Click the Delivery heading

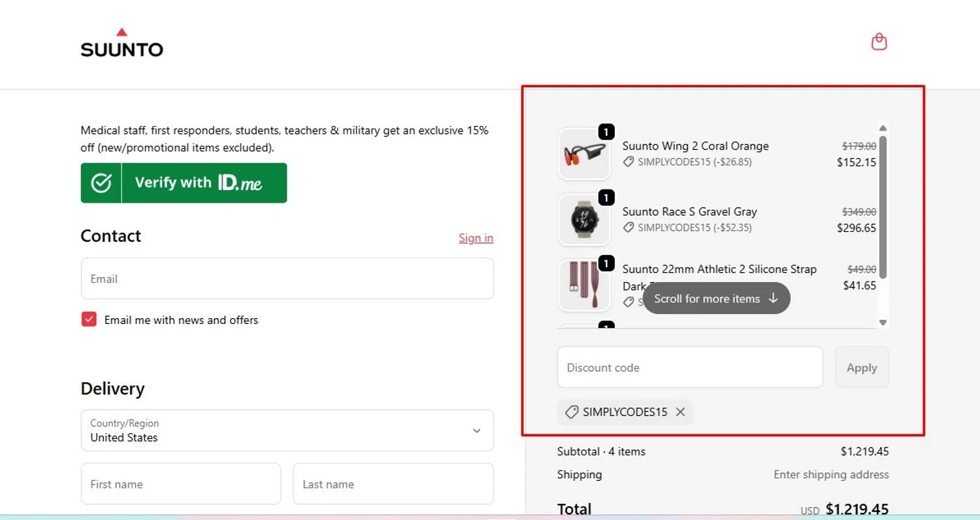(112, 389)
